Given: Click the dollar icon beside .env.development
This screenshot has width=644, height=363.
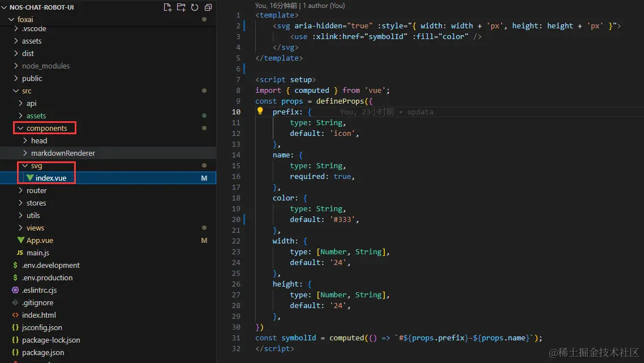Looking at the screenshot, I should point(15,265).
